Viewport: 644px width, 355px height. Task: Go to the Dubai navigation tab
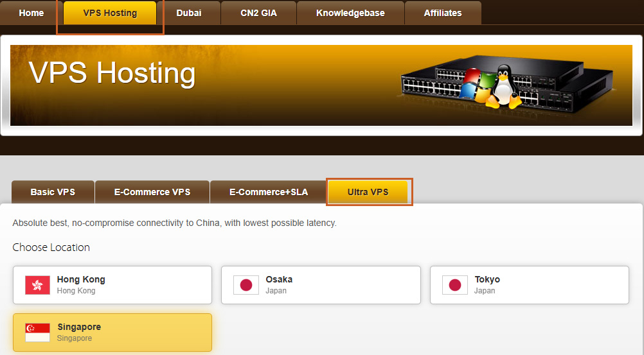point(189,13)
